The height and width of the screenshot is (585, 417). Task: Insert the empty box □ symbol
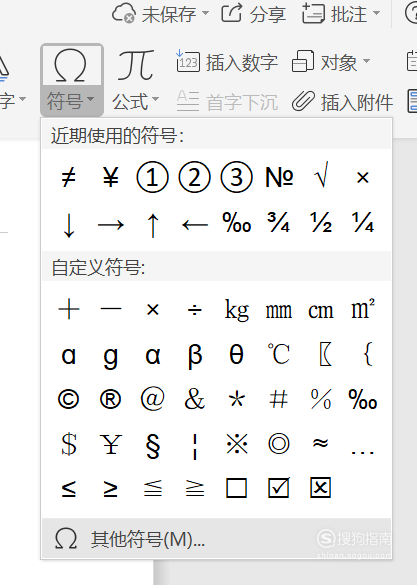(237, 488)
